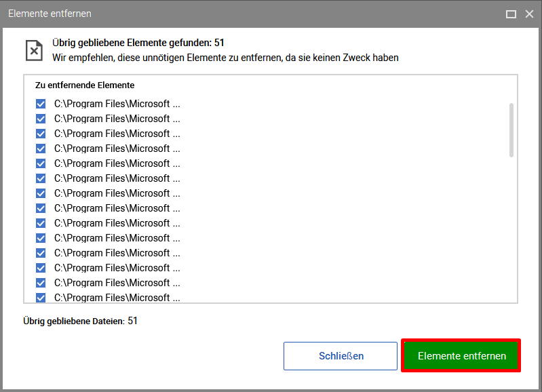The height and width of the screenshot is (392, 542).
Task: Toggle the third list item's checkbox
Action: 41,134
